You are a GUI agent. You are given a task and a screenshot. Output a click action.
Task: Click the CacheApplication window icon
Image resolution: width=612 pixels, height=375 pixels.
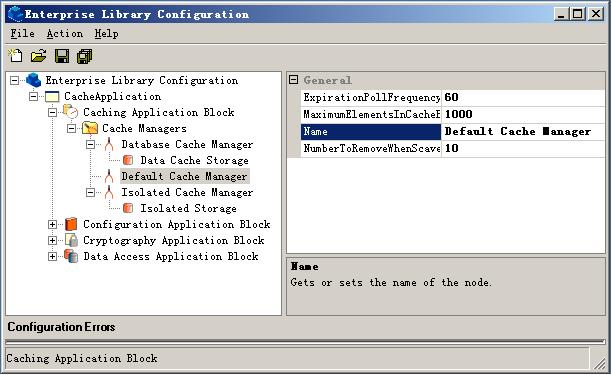point(52,96)
